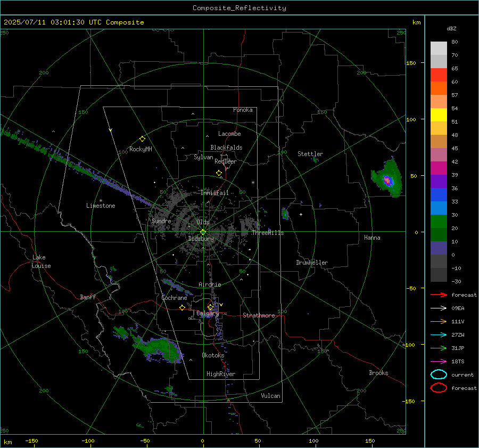Click the green echo east of ThreeHills
This screenshot has height=448, width=479.
click(x=285, y=214)
